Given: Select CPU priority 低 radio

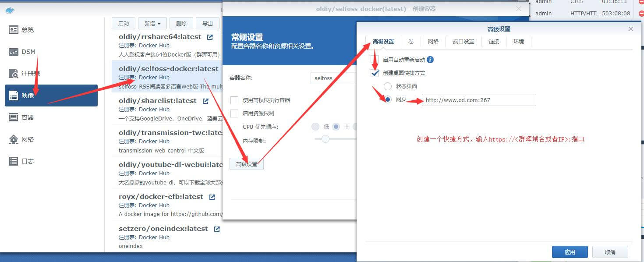Looking at the screenshot, I should [315, 127].
